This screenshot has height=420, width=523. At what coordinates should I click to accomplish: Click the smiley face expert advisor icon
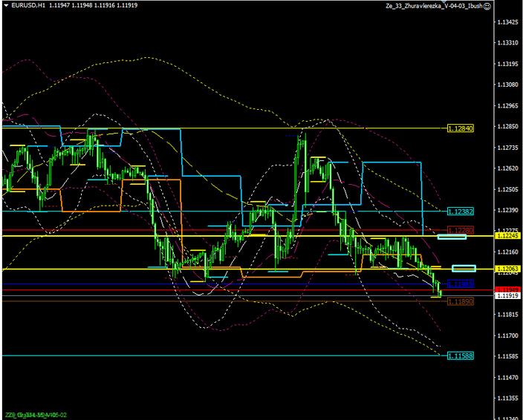(487, 6)
